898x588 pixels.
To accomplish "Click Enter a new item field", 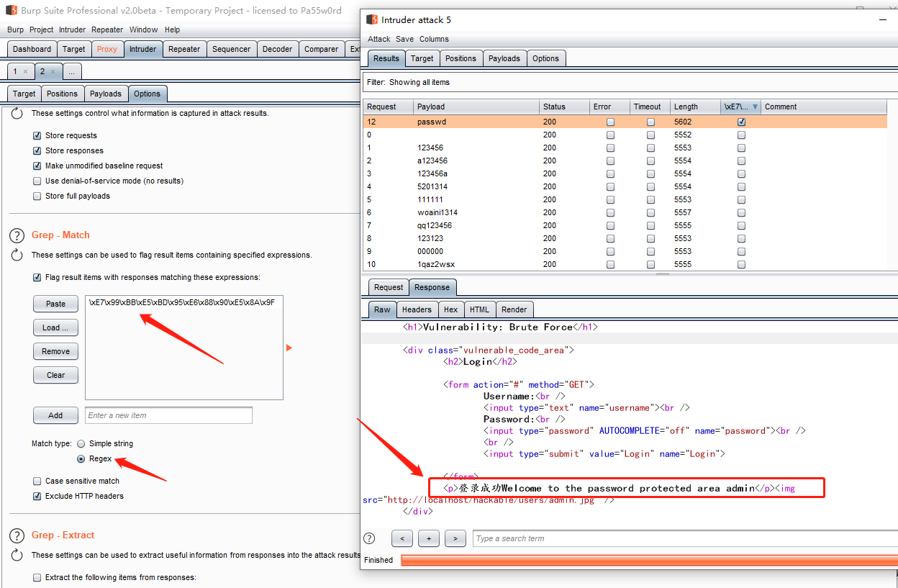I will [169, 415].
